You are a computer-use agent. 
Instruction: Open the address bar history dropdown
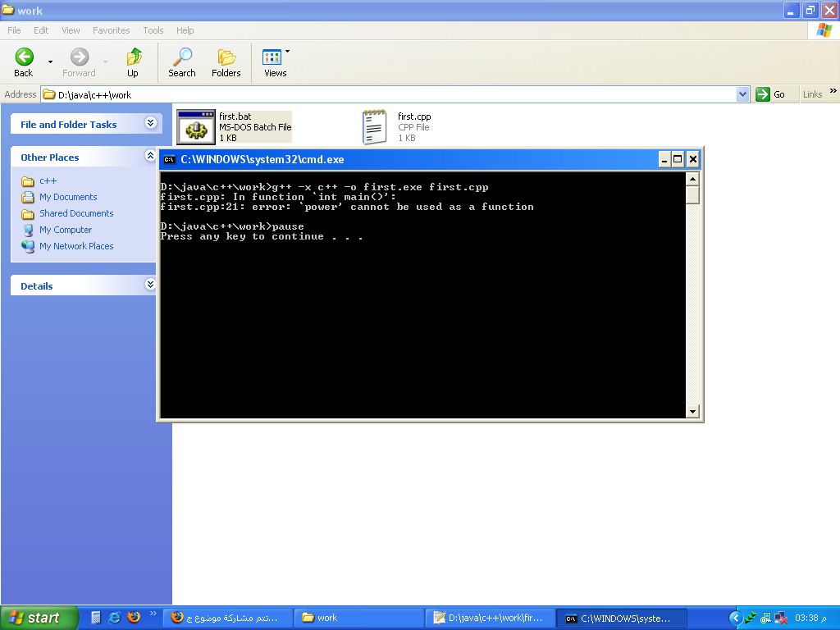click(x=742, y=94)
